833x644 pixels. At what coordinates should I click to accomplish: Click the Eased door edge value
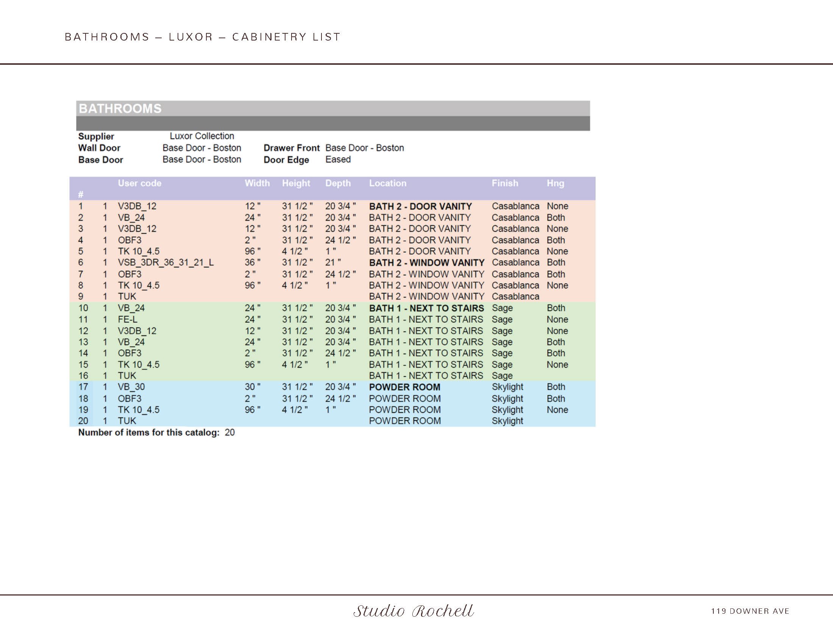click(x=337, y=159)
